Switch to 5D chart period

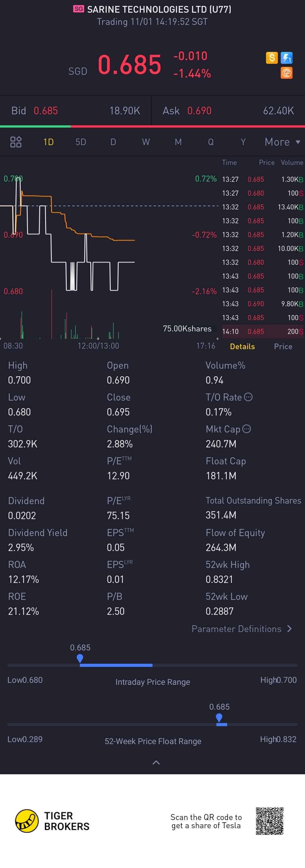[x=81, y=142]
